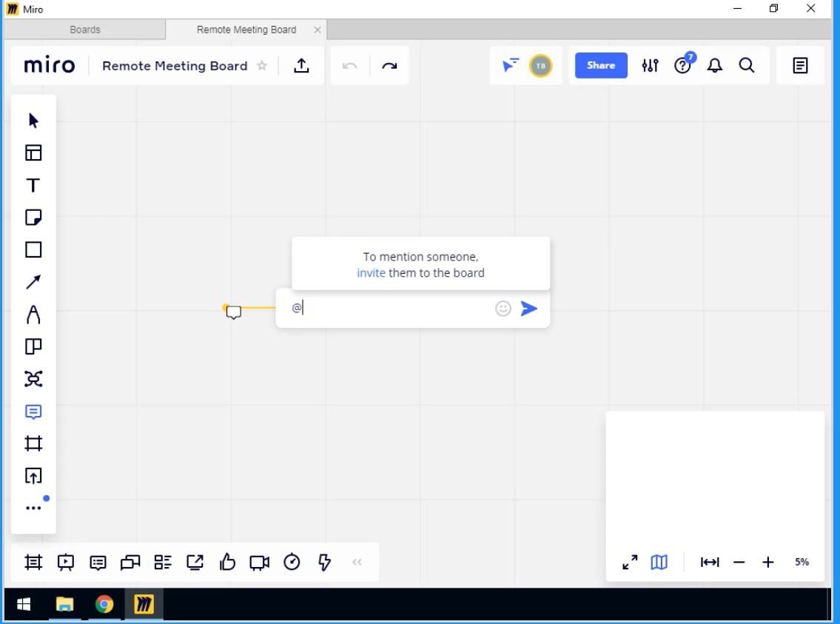Close the Remote Meeting Board tab
Image resolution: width=840 pixels, height=624 pixels.
pyautogui.click(x=317, y=30)
